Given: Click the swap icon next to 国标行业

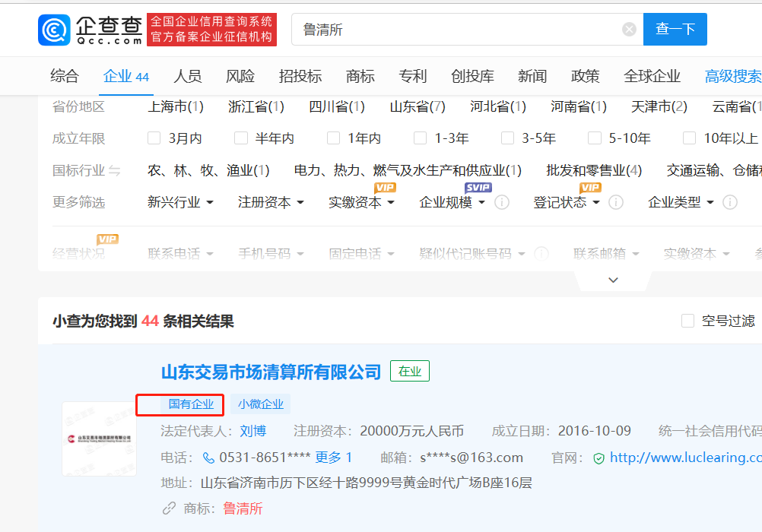Looking at the screenshot, I should click(x=115, y=171).
